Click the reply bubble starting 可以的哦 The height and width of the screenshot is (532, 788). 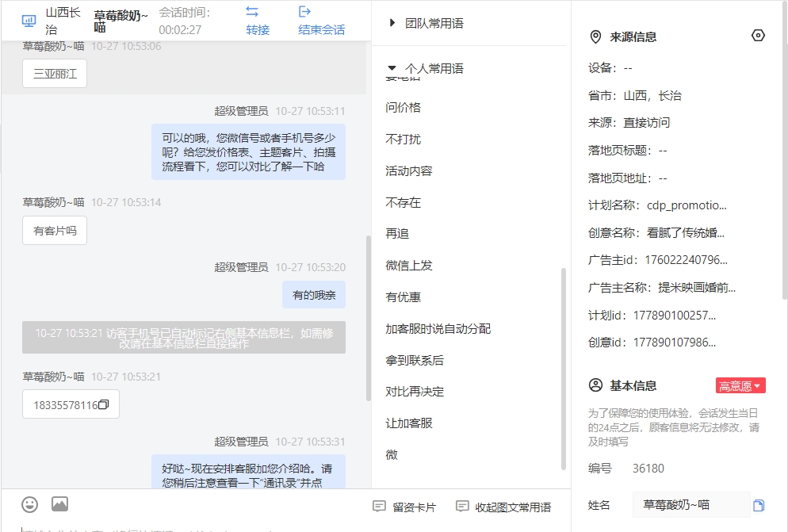(249, 152)
